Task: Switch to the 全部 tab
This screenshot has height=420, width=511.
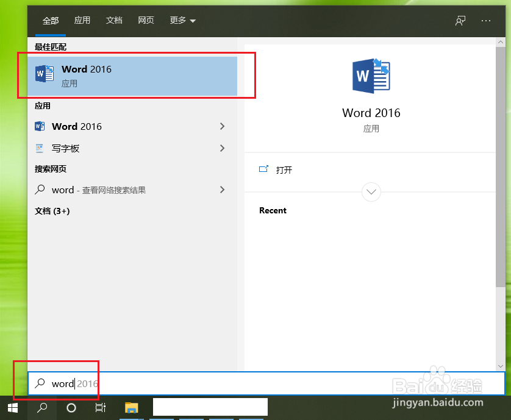Action: [51, 21]
